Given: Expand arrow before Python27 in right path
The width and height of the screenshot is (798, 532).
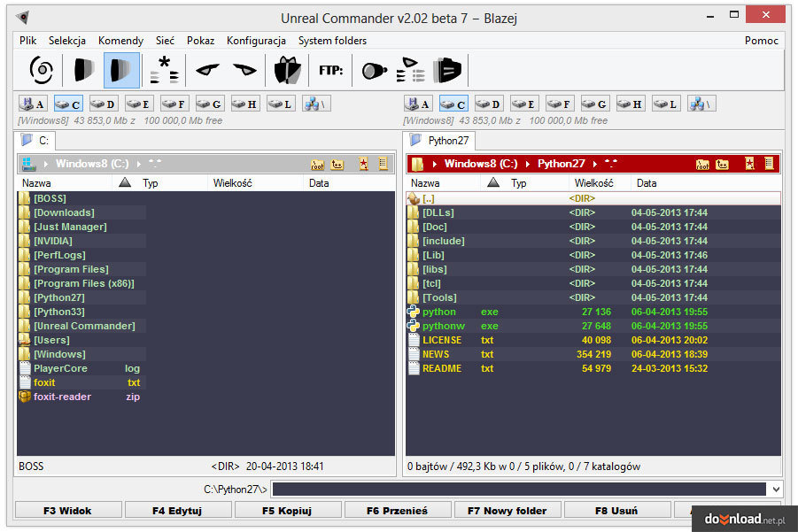Looking at the screenshot, I should coord(527,164).
